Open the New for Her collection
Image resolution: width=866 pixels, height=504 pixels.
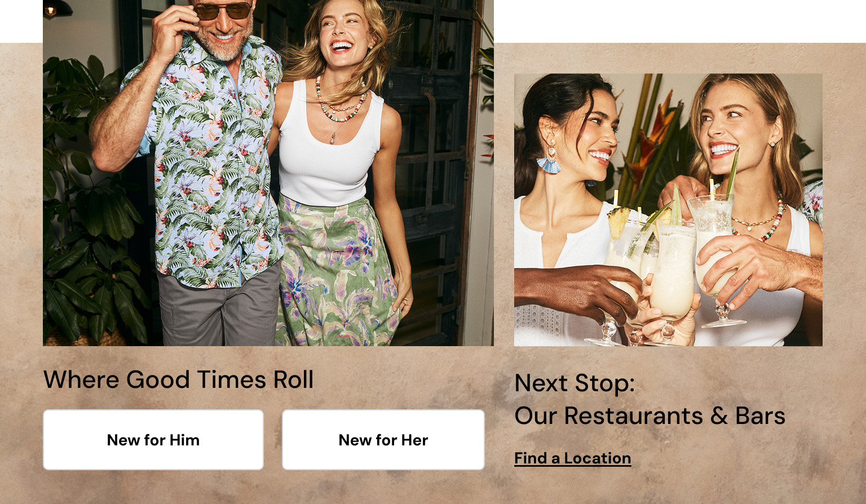[x=383, y=440]
